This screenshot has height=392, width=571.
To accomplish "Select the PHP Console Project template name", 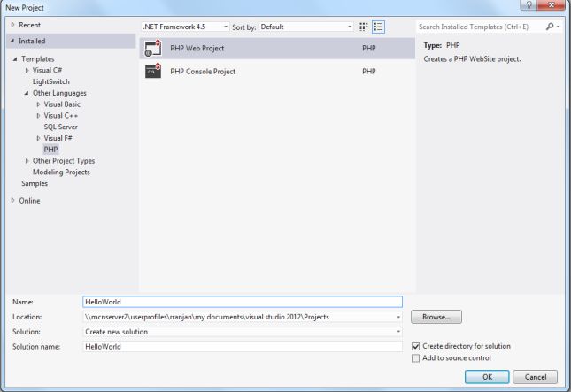I will click(x=203, y=72).
